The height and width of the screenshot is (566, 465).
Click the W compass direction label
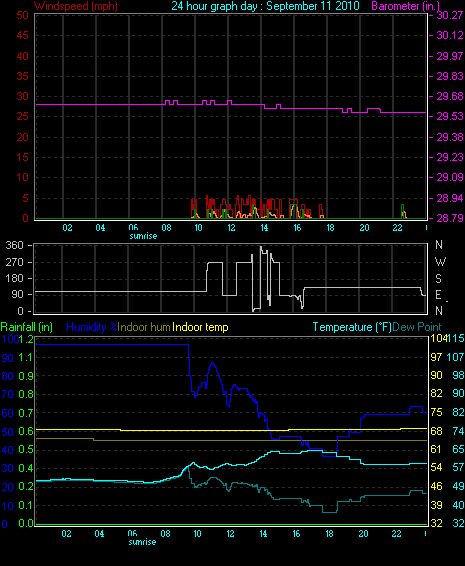pyautogui.click(x=440, y=261)
